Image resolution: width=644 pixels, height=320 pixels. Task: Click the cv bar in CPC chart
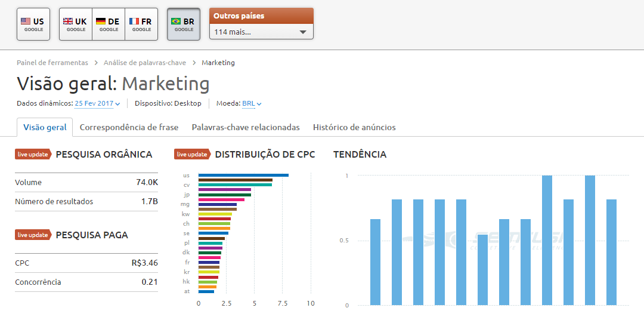coord(235,184)
